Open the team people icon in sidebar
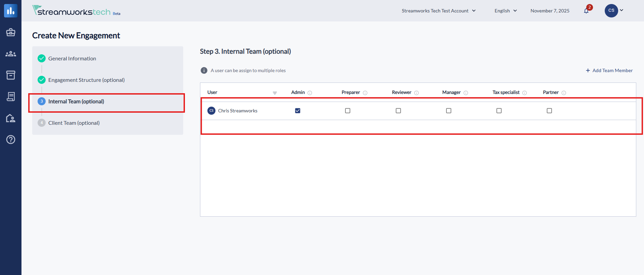Image resolution: width=644 pixels, height=275 pixels. pyautogui.click(x=11, y=54)
